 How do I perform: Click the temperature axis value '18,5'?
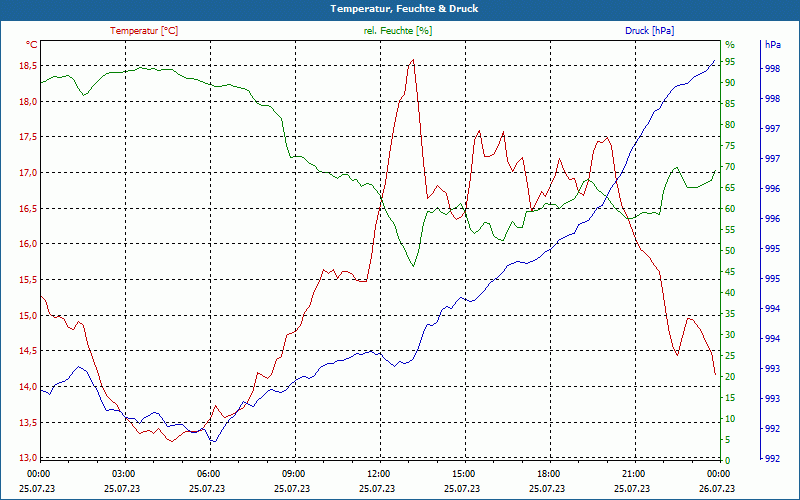(29, 66)
